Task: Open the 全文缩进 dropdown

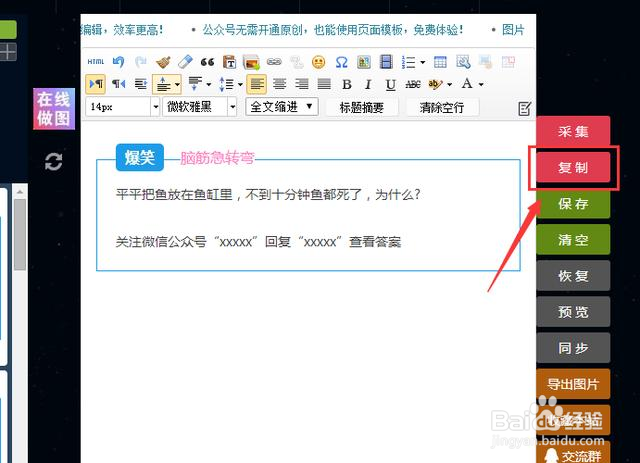Action: click(282, 107)
